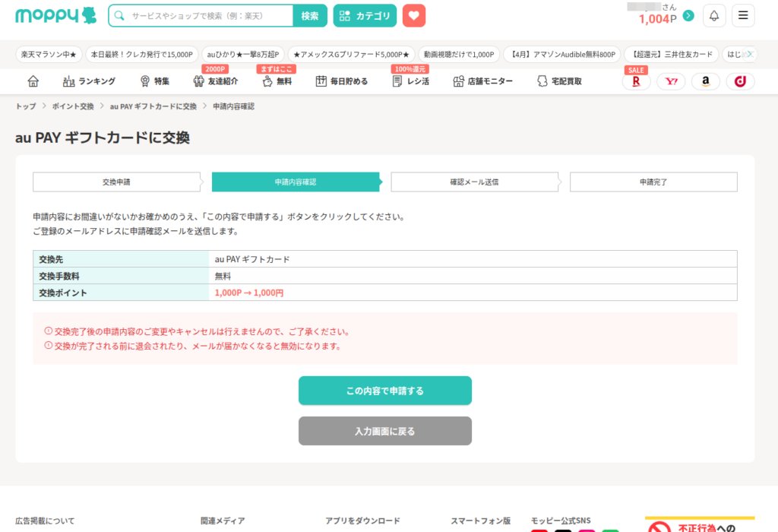Click the green arrow beside point balance

pyautogui.click(x=688, y=16)
